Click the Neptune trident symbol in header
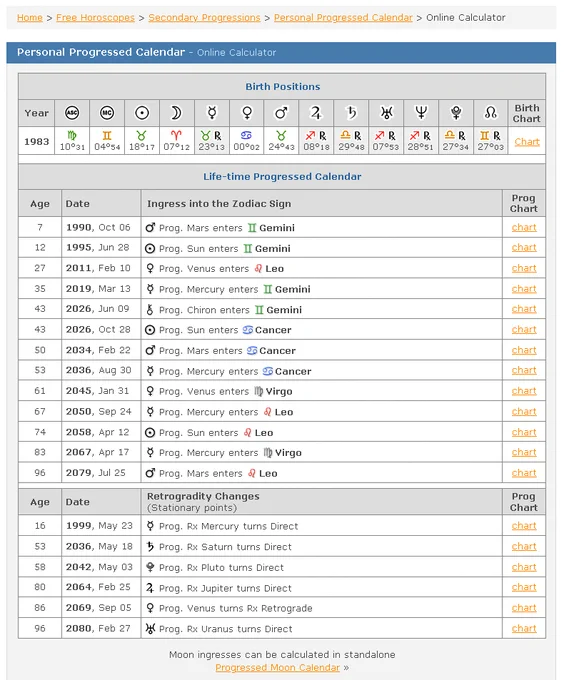 421,113
